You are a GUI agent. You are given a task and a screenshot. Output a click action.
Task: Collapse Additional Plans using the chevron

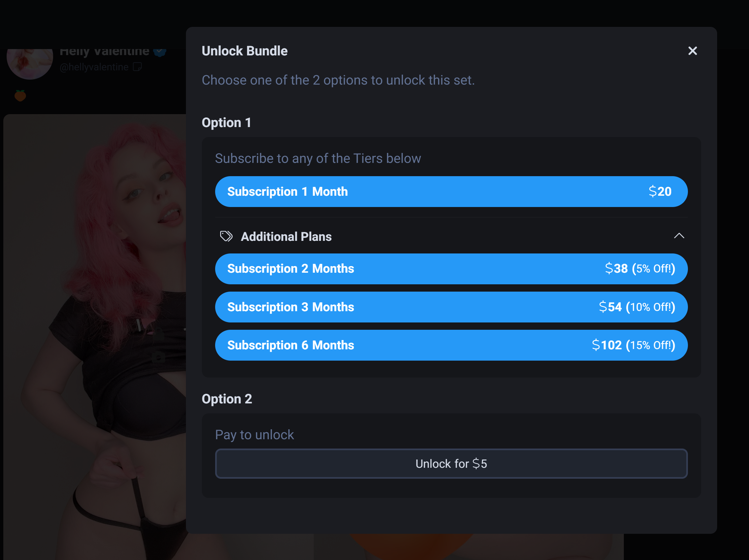pyautogui.click(x=679, y=236)
